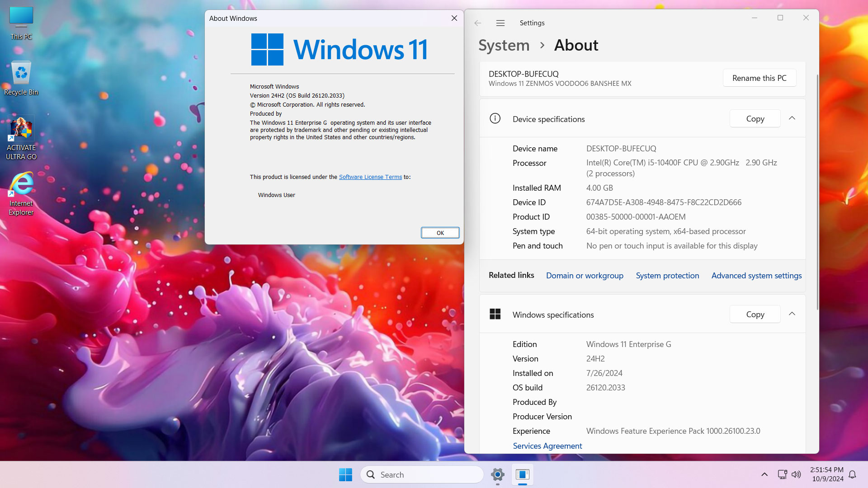Viewport: 868px width, 488px height.
Task: Collapse the Windows specifications section
Action: [792, 314]
